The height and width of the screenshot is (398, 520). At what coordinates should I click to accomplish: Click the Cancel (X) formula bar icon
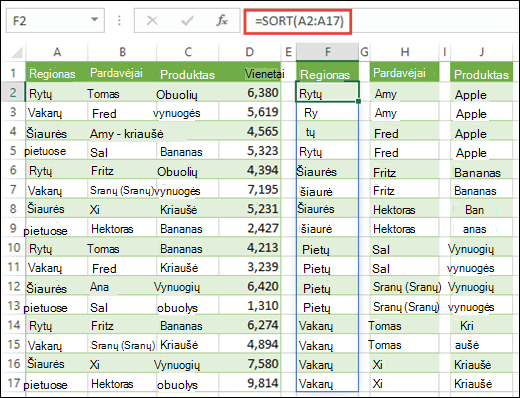coord(152,21)
